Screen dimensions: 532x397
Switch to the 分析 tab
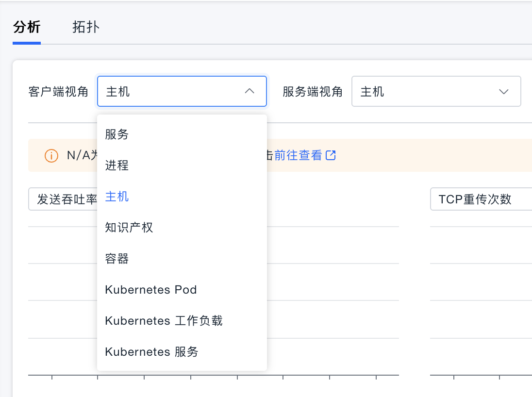tap(27, 27)
